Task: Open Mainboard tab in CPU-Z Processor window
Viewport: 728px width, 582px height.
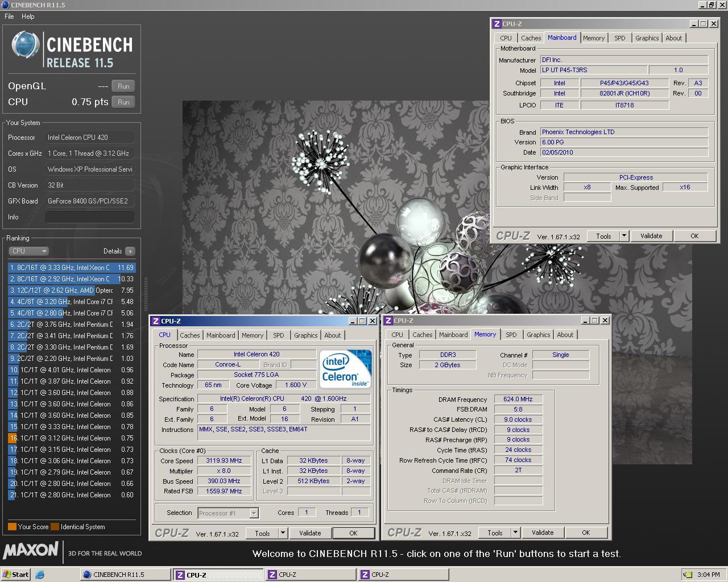Action: coord(221,335)
